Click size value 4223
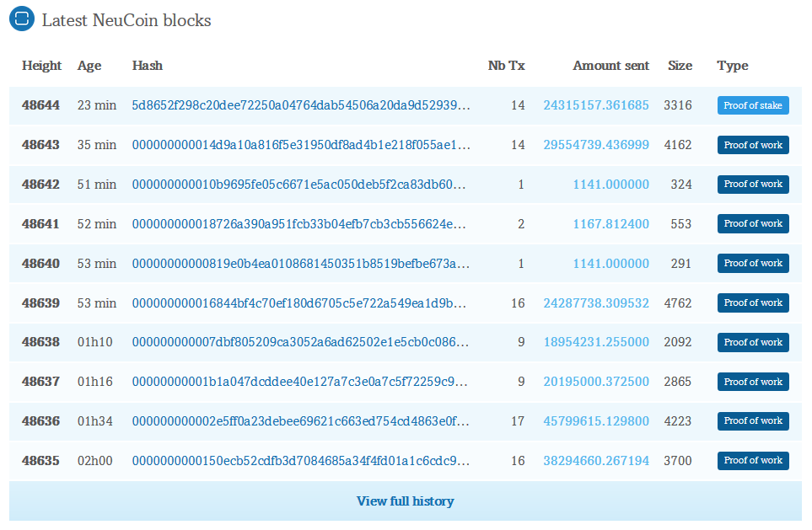Screen dimensions: 812x530 tap(678, 420)
